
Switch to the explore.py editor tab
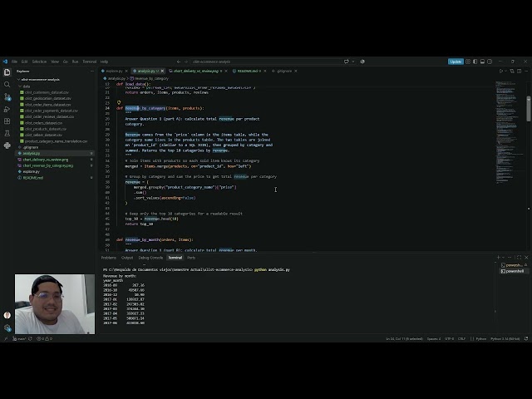(114, 71)
